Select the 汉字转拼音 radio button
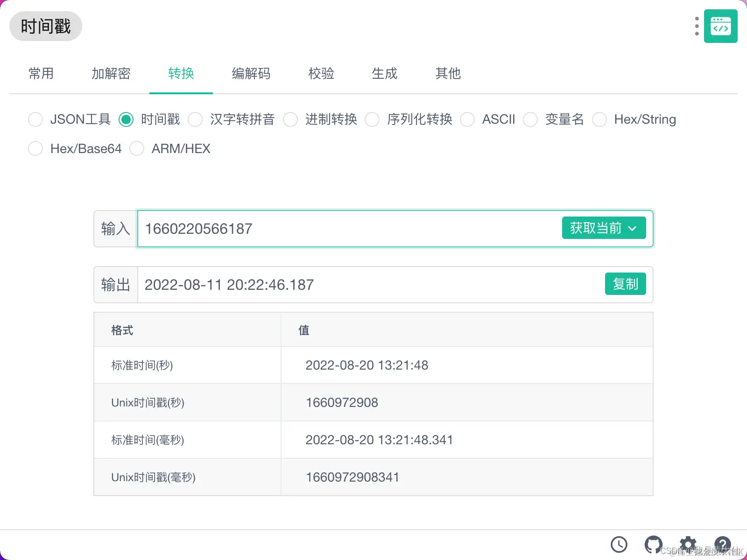This screenshot has height=560, width=747. [x=195, y=119]
